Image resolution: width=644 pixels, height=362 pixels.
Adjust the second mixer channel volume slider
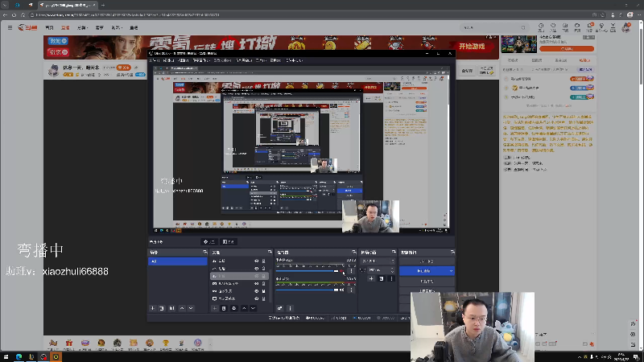[307, 290]
